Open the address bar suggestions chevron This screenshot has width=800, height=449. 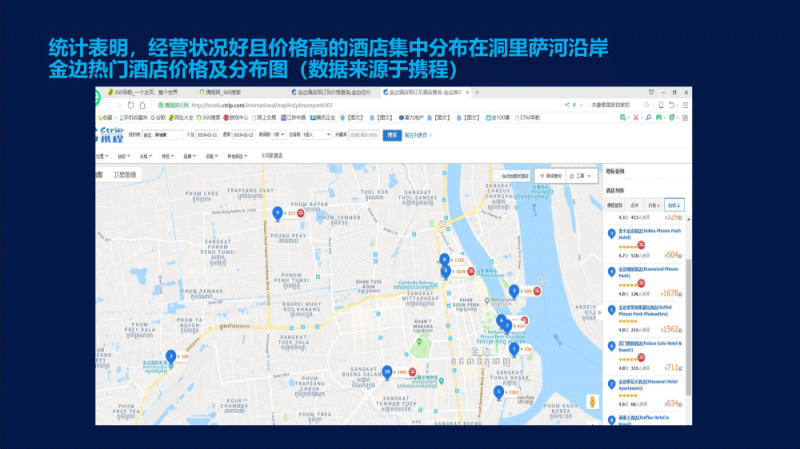[x=581, y=105]
